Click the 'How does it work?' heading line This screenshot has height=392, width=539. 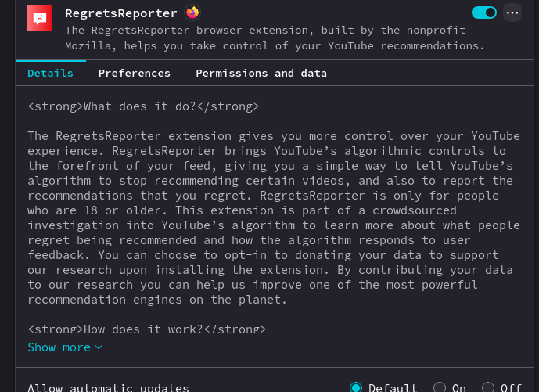tap(146, 329)
